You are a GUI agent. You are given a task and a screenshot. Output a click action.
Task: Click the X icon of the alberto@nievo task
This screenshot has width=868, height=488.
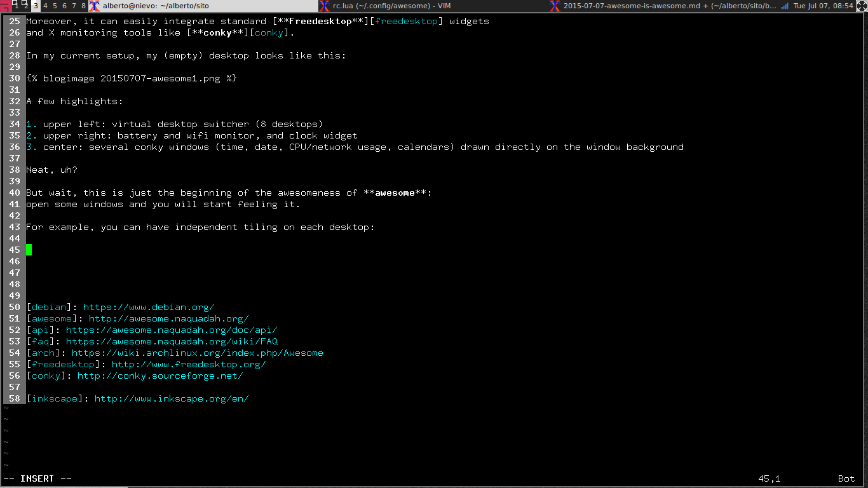click(94, 6)
